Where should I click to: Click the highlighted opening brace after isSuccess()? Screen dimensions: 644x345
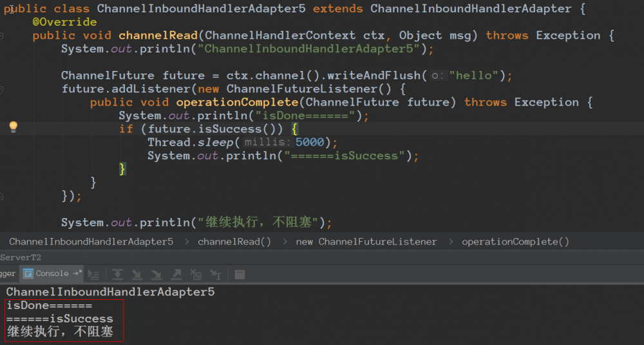tap(294, 129)
